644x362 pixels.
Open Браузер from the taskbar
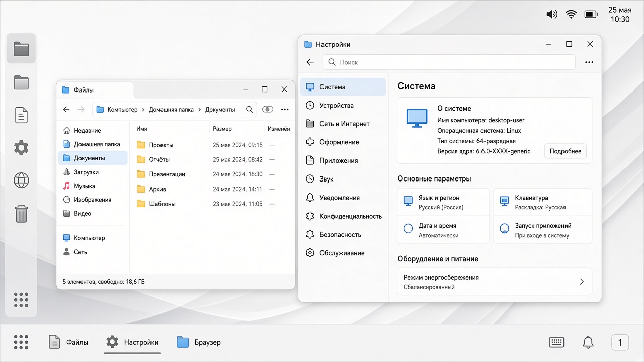pyautogui.click(x=199, y=342)
